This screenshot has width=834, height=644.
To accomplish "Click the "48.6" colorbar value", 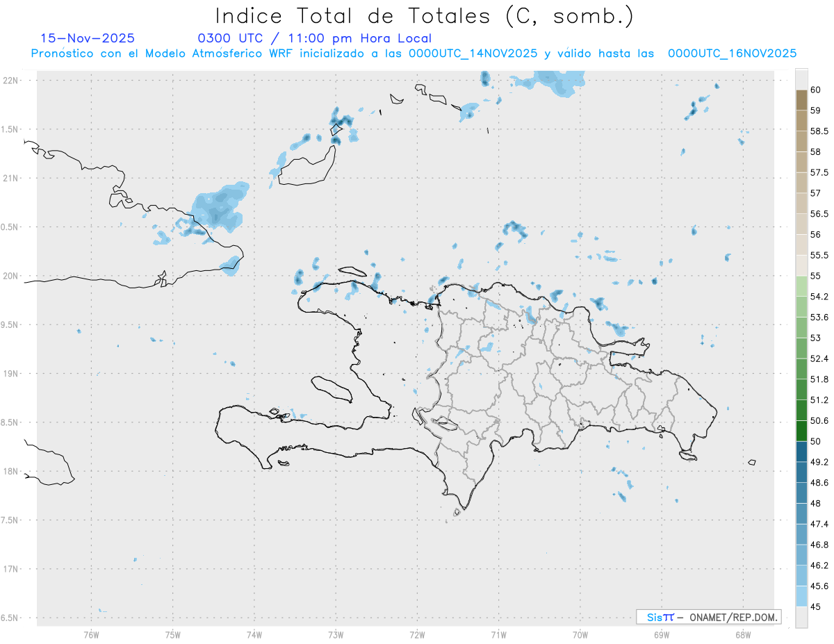I will coord(819,483).
